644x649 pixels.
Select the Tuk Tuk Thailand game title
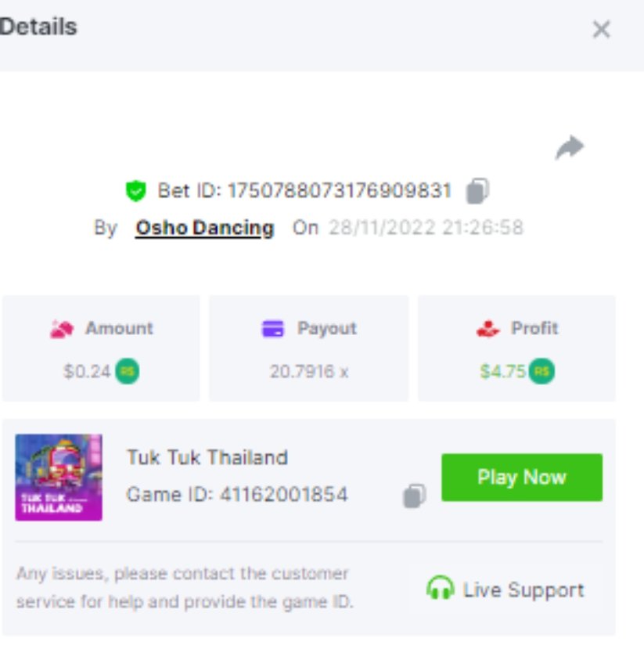click(x=207, y=457)
